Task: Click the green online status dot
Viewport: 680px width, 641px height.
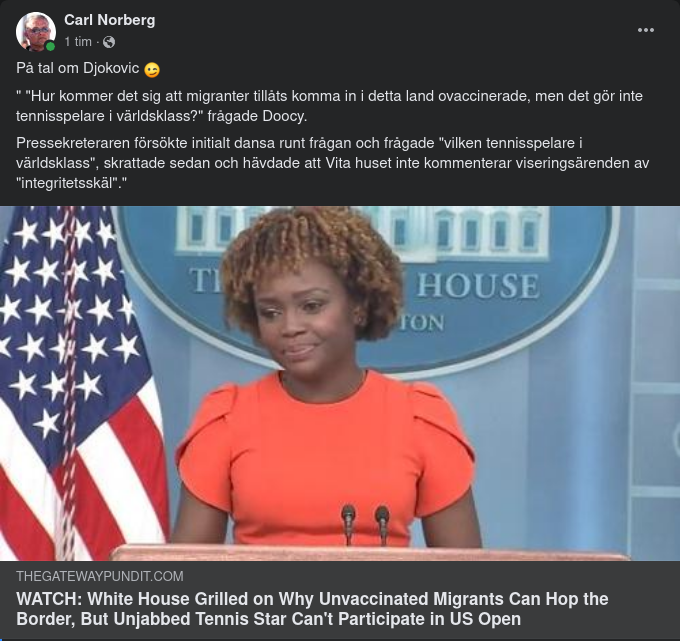Action: coord(50,46)
